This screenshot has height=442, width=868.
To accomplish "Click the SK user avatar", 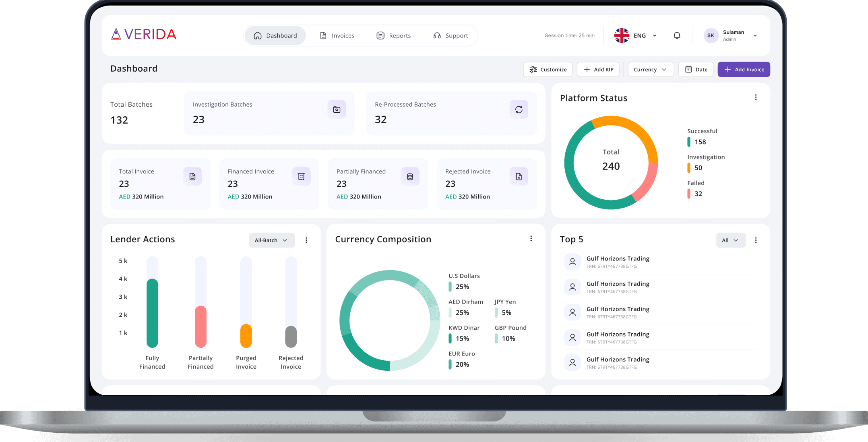I will [711, 35].
